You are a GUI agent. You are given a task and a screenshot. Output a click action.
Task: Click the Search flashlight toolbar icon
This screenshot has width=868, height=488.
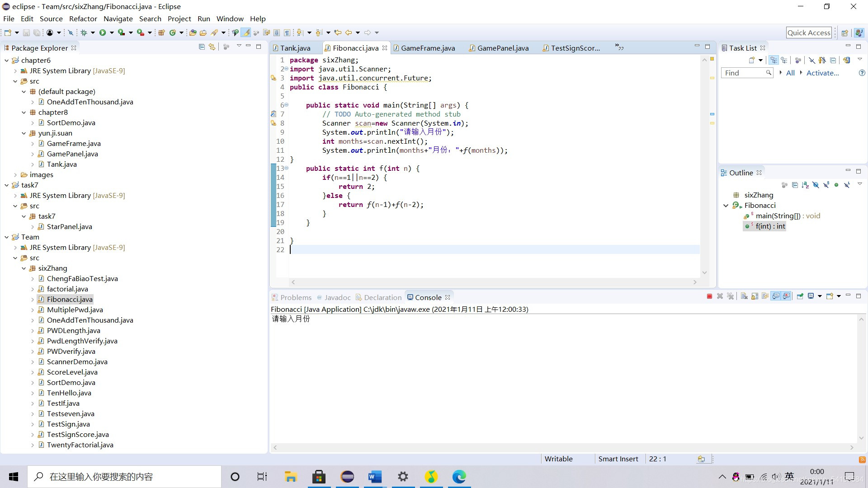click(214, 33)
